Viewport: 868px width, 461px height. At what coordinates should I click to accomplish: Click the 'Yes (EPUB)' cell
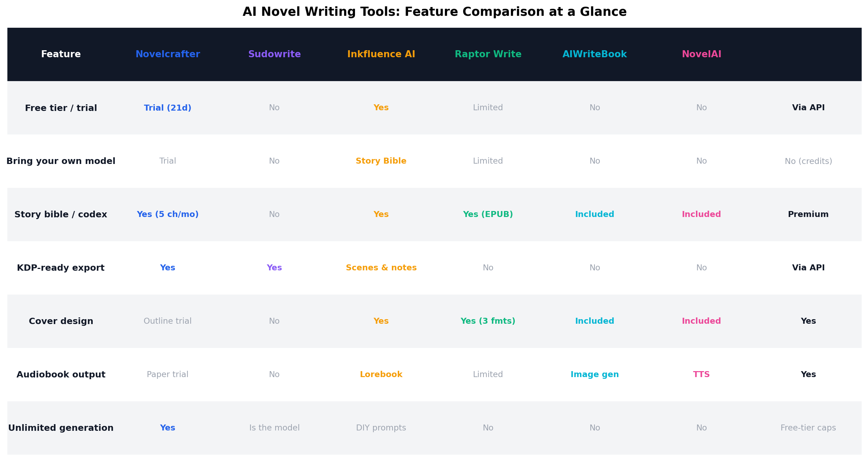point(488,215)
